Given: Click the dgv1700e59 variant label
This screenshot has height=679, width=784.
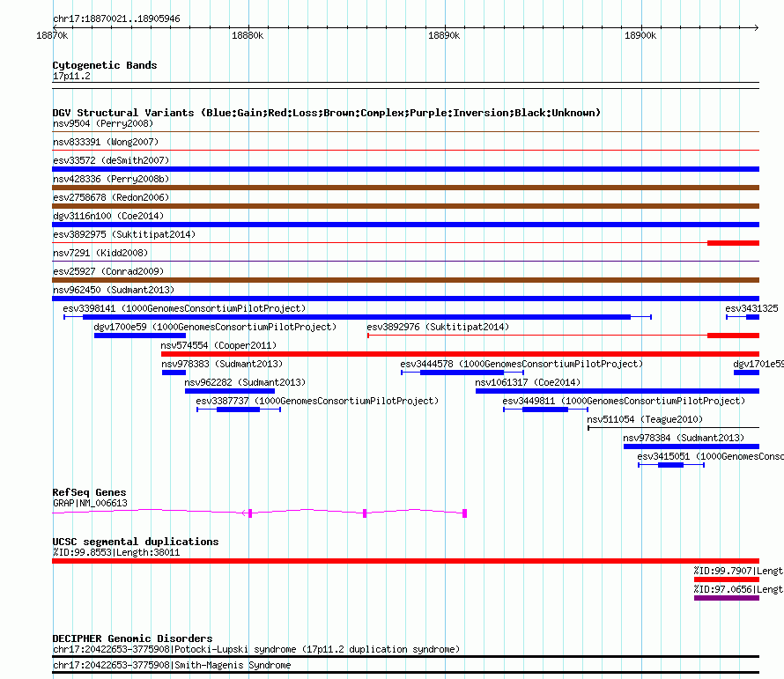Looking at the screenshot, I should pyautogui.click(x=215, y=327).
